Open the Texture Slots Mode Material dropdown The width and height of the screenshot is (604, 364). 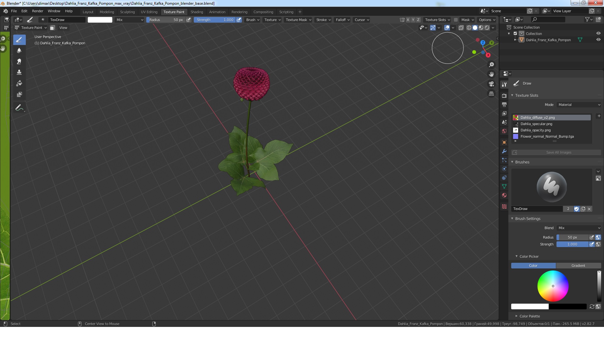click(x=579, y=105)
